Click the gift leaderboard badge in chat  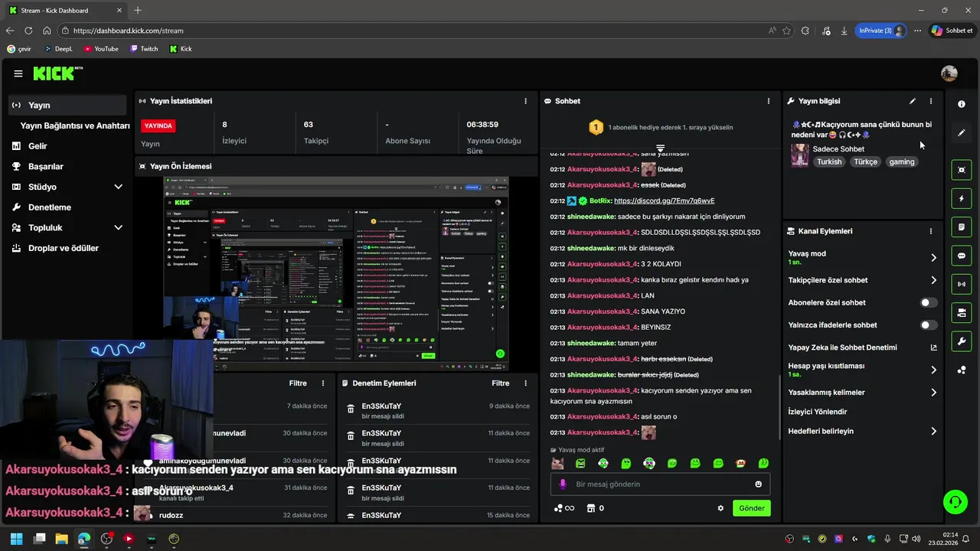596,128
